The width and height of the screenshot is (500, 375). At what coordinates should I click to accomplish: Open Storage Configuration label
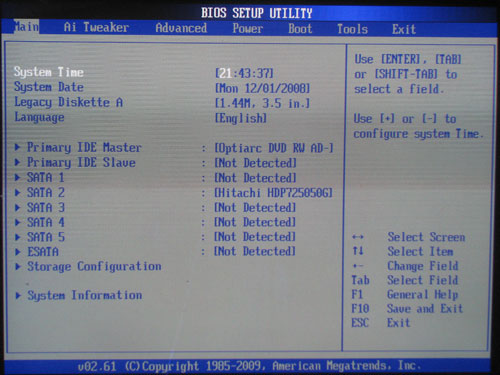tap(94, 266)
